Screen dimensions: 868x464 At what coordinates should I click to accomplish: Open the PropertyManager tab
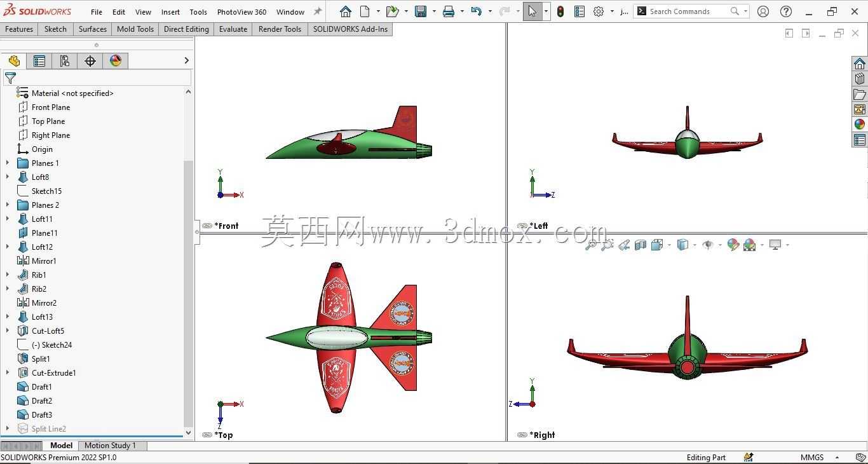39,61
